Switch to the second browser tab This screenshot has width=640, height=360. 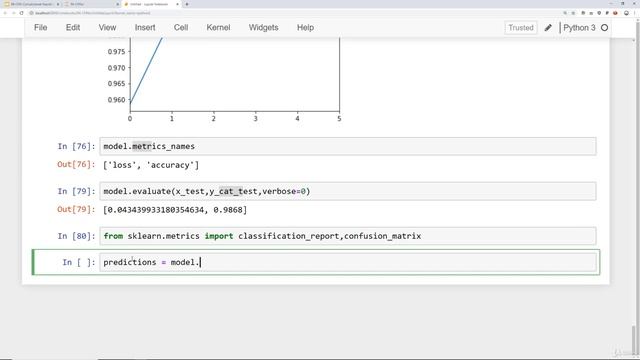pyautogui.click(x=91, y=4)
